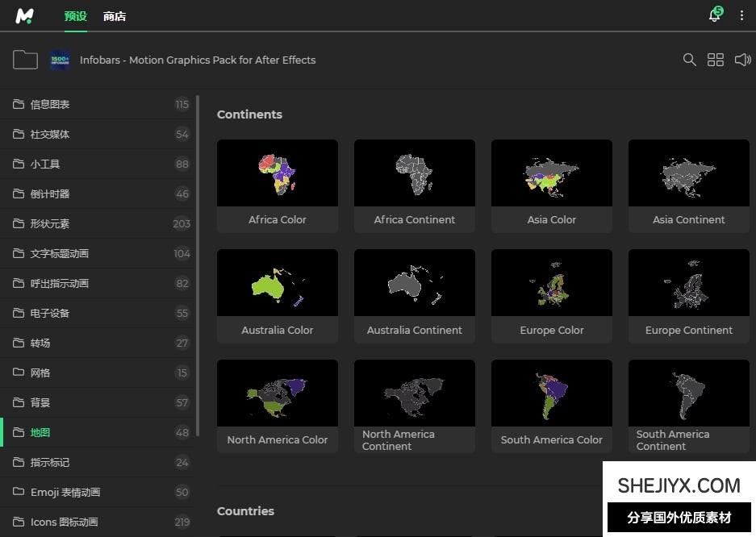This screenshot has height=537, width=756.
Task: Switch to grid view layout icon
Action: click(715, 60)
